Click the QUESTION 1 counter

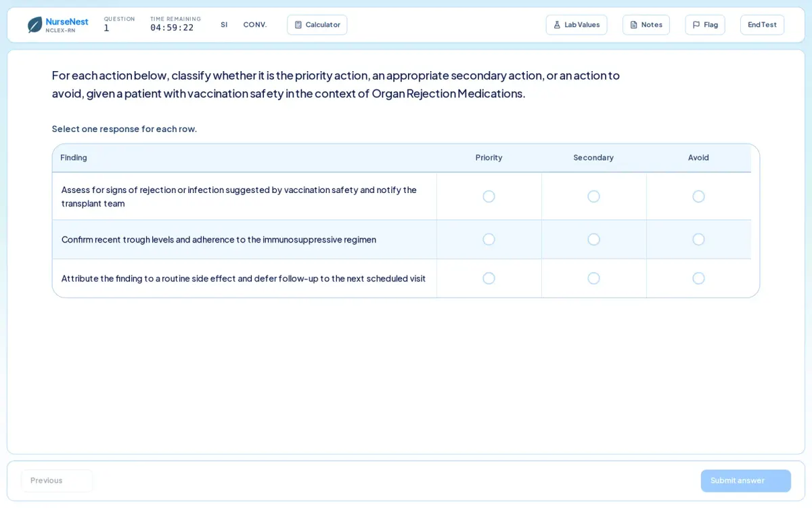[x=119, y=24]
